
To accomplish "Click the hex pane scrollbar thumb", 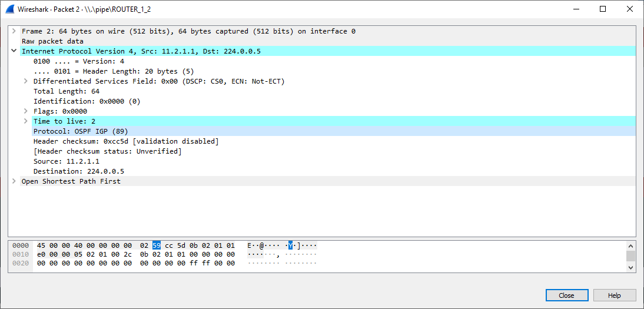I will [630, 256].
